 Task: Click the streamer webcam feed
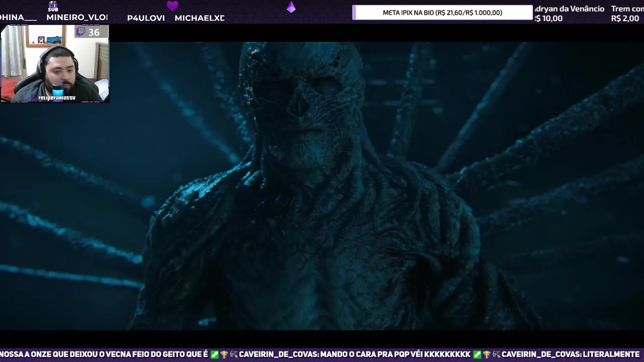pos(55,64)
